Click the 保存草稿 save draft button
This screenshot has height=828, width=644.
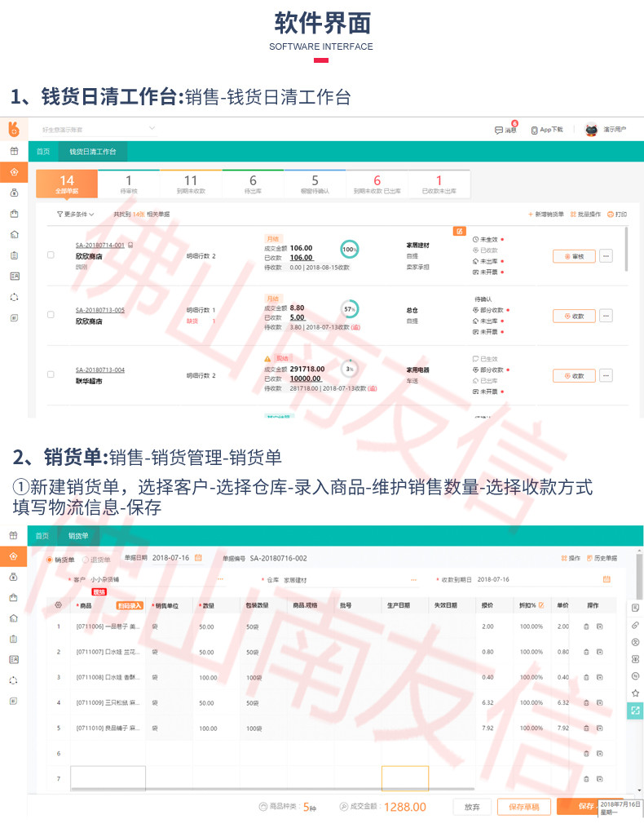(x=523, y=806)
